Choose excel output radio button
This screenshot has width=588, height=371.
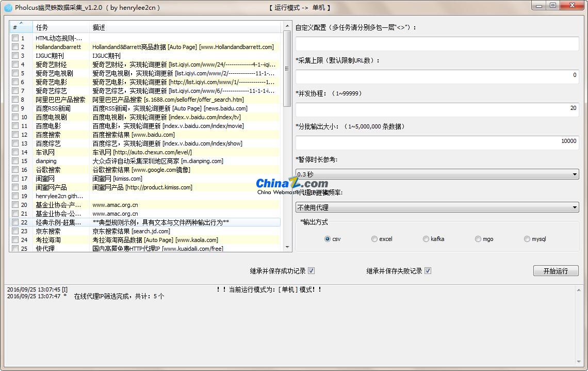click(374, 239)
